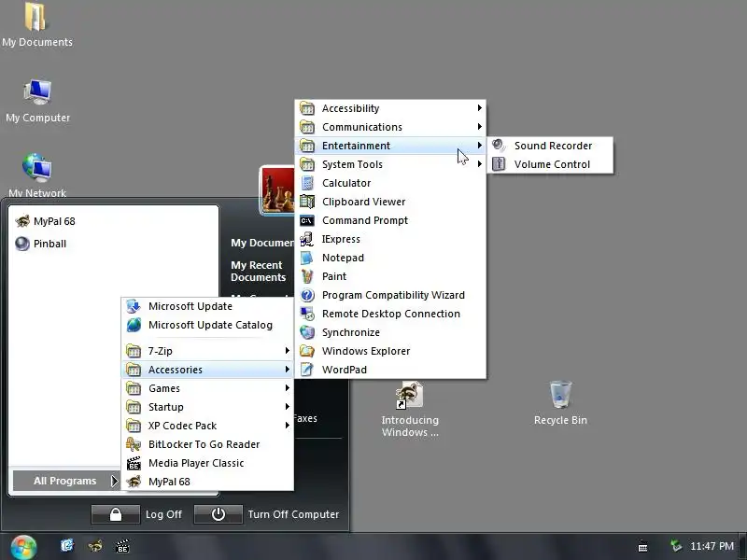Click Media Player Classic icon in programs list
Image resolution: width=747 pixels, height=560 pixels.
pos(134,463)
